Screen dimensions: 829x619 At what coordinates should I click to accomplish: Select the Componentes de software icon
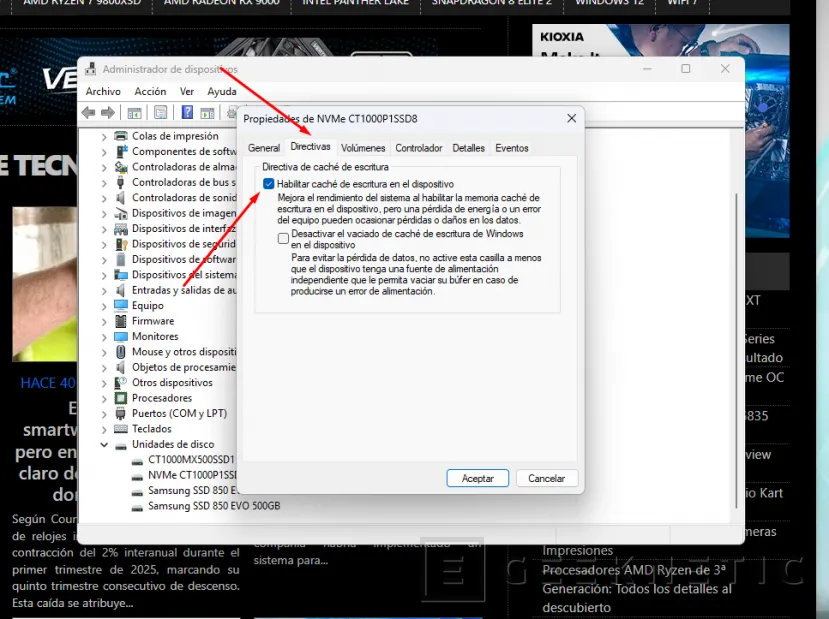coord(121,151)
